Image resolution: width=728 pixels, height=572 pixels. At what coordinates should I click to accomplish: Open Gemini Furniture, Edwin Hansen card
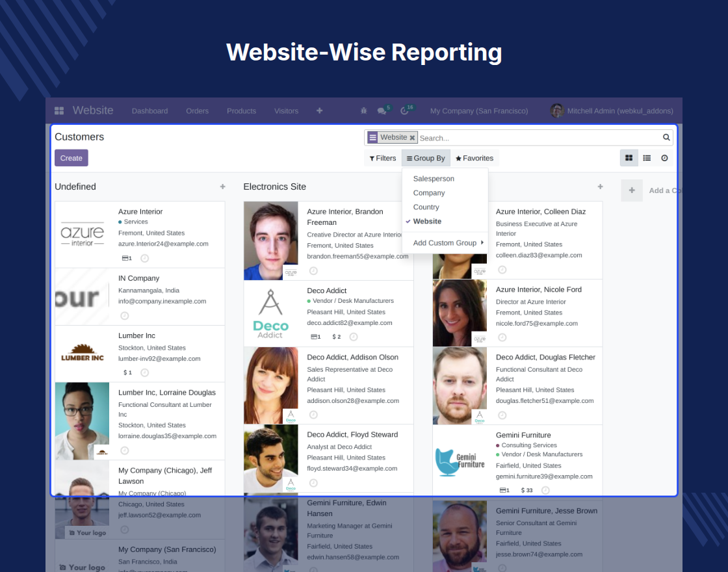click(329, 532)
